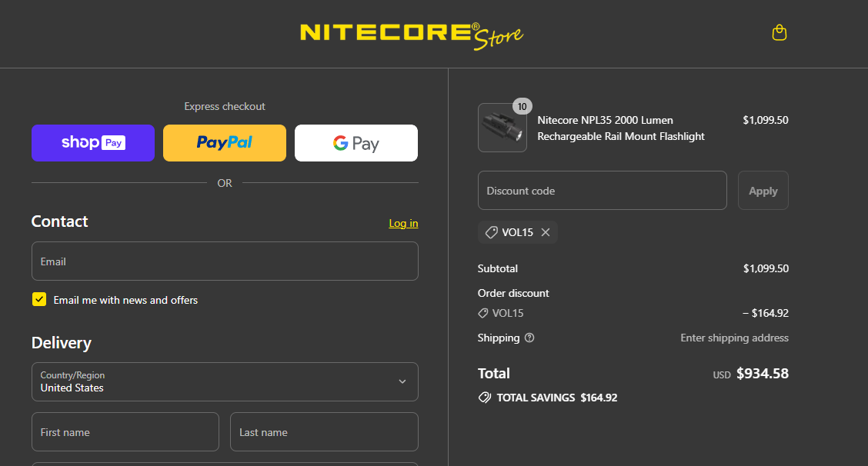Viewport: 868px width, 466px height.
Task: Click the NPL35 flashlight product thumbnail
Action: 502,128
